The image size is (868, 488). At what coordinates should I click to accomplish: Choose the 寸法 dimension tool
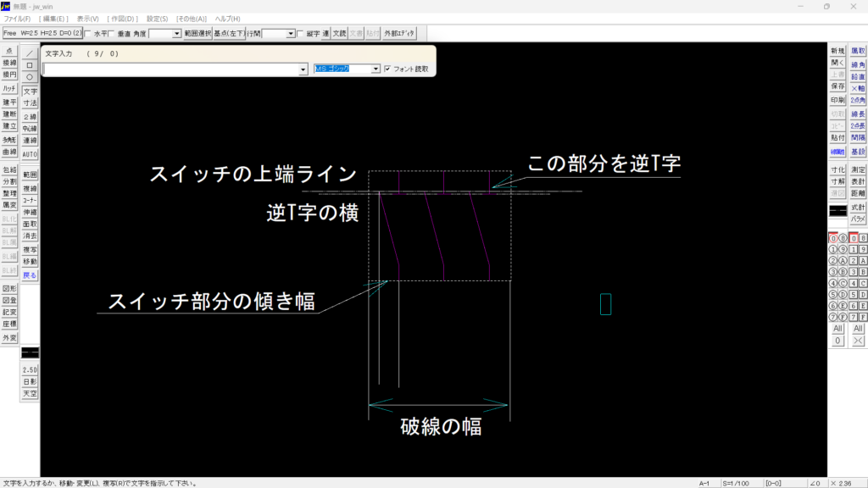[x=30, y=103]
